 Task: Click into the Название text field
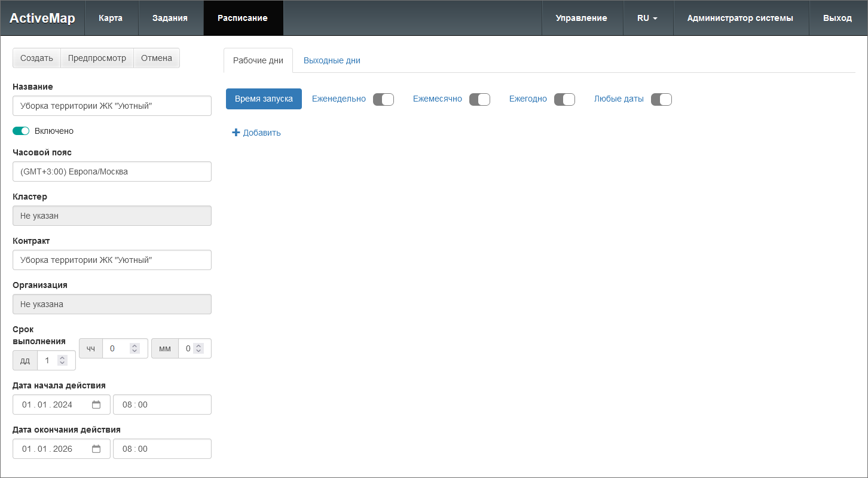tap(112, 106)
